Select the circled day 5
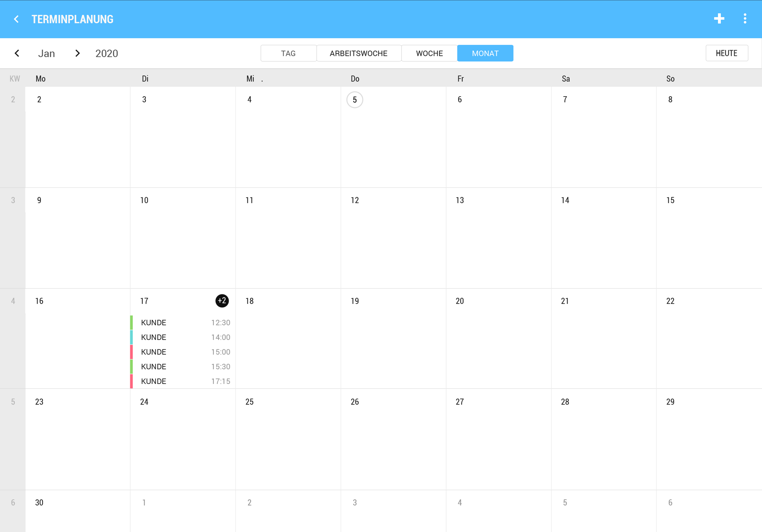The width and height of the screenshot is (762, 532). pyautogui.click(x=355, y=100)
